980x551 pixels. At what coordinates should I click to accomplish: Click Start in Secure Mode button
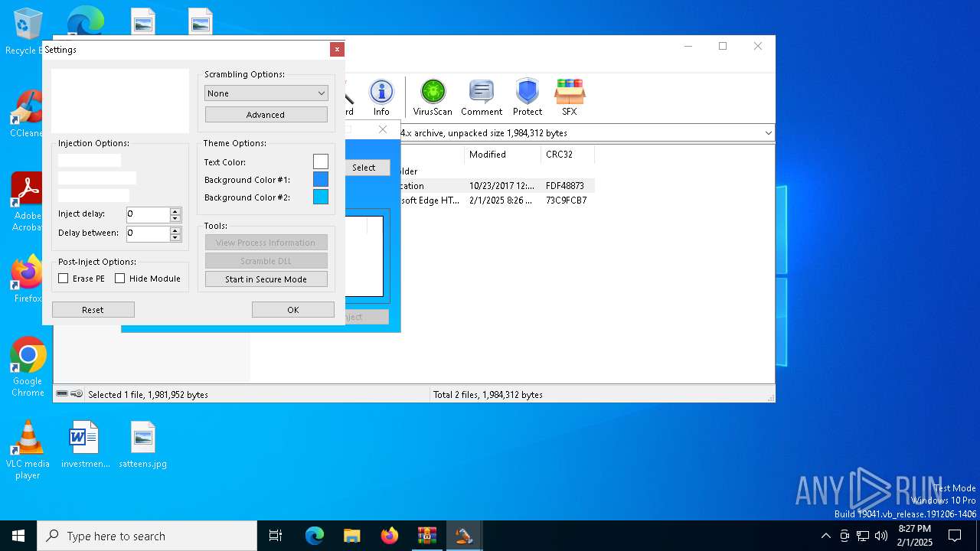tap(266, 279)
